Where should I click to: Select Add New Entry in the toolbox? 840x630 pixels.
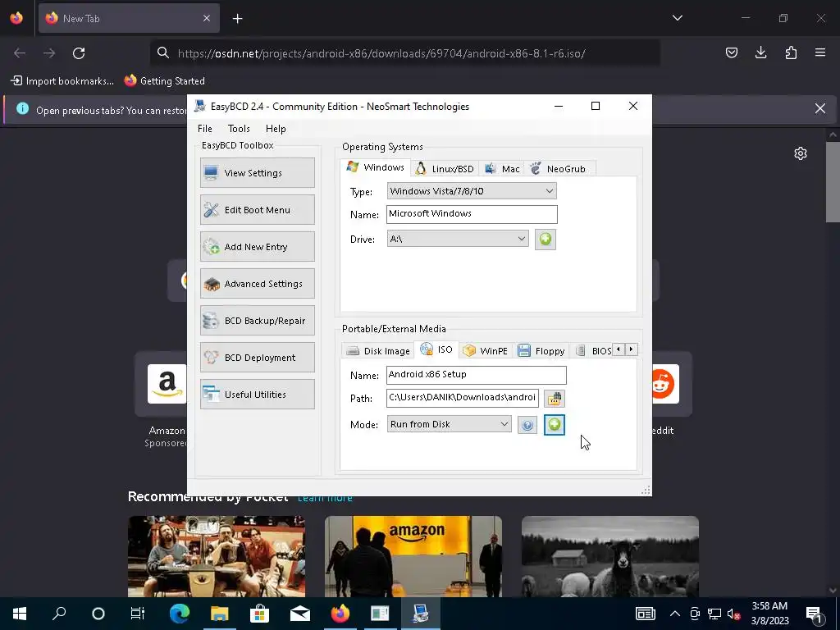click(x=257, y=246)
